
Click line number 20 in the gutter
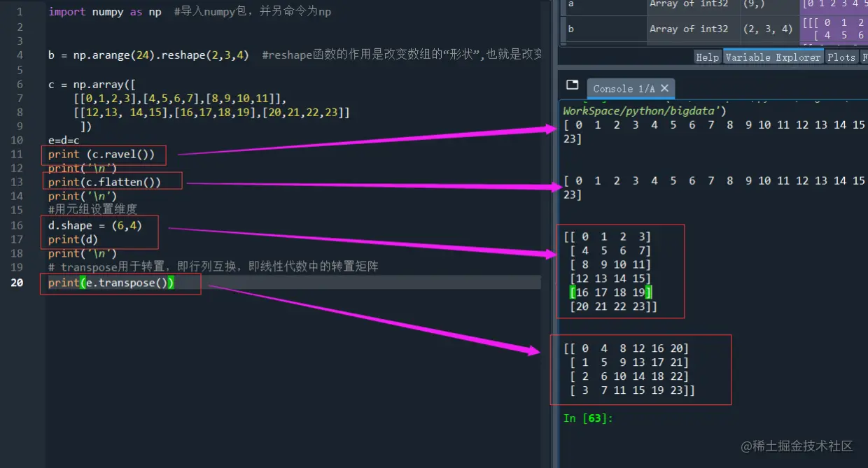point(17,283)
